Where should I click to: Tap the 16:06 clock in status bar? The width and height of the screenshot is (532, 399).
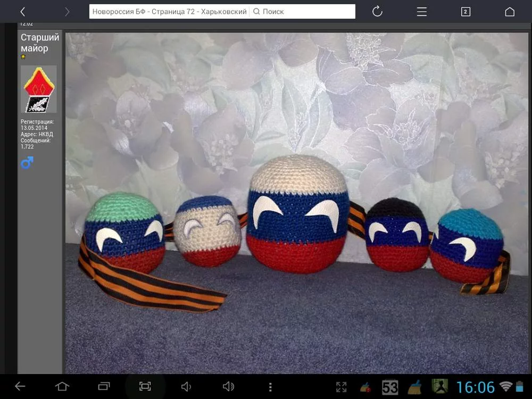(475, 387)
